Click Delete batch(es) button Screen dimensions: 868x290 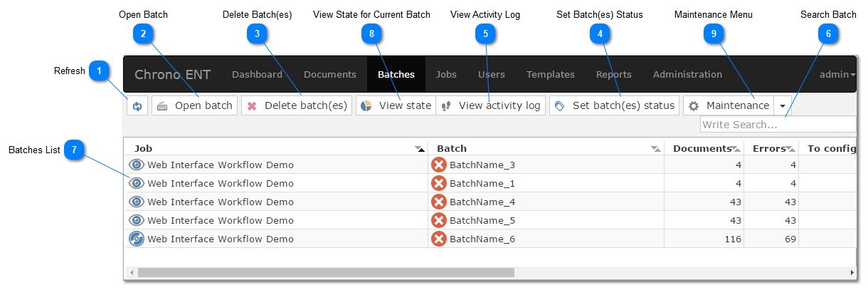click(297, 105)
